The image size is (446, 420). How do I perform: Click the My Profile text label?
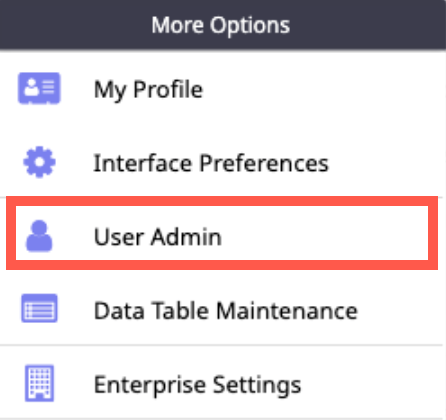coord(148,90)
